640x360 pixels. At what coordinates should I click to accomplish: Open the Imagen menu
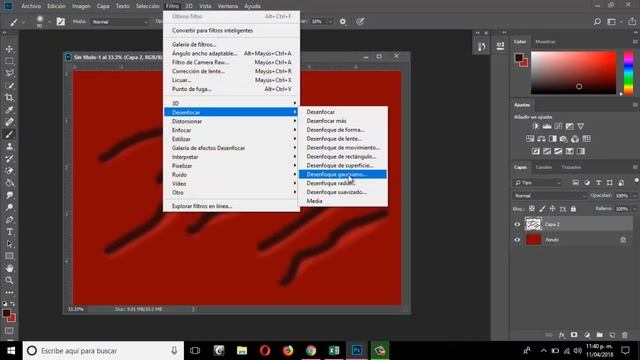[x=81, y=6]
